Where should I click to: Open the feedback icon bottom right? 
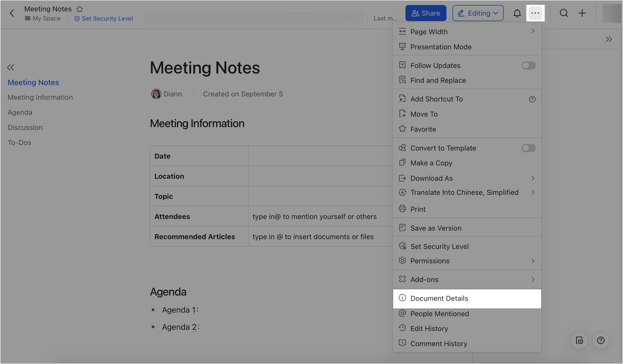[x=579, y=340]
